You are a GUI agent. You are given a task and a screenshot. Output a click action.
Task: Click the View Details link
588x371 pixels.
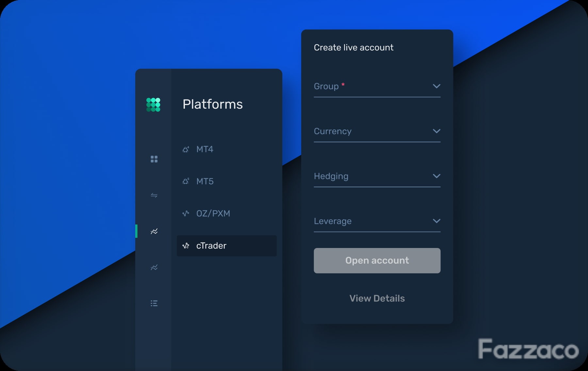pyautogui.click(x=377, y=299)
